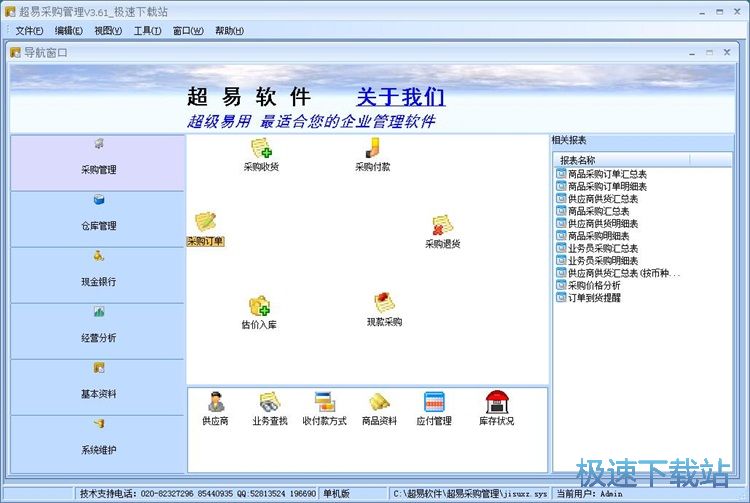750x503 pixels.
Task: Minimize the 导航窗口 child window
Action: tap(692, 53)
